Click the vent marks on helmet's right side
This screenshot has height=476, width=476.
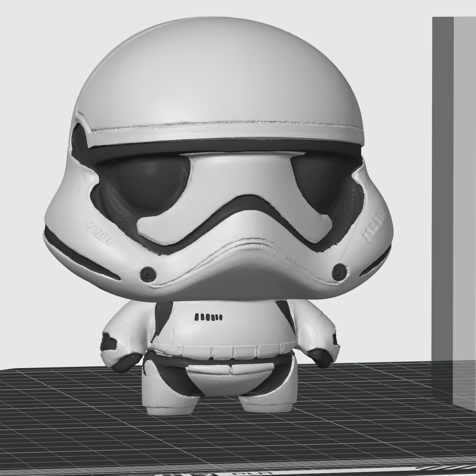tap(374, 228)
